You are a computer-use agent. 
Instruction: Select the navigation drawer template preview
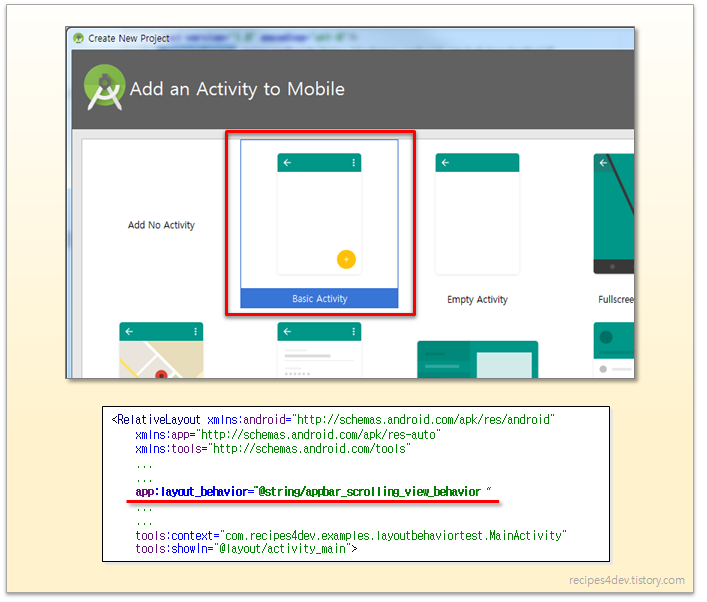(614, 350)
